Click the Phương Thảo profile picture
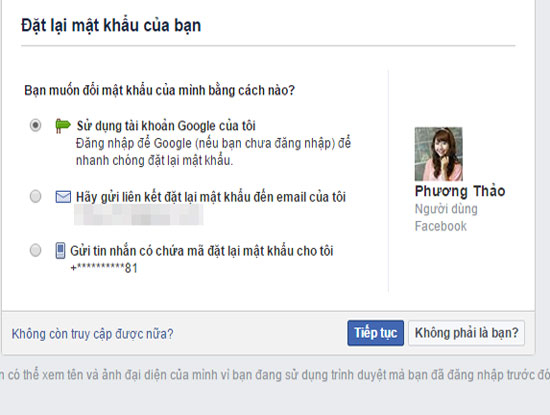 [438, 154]
